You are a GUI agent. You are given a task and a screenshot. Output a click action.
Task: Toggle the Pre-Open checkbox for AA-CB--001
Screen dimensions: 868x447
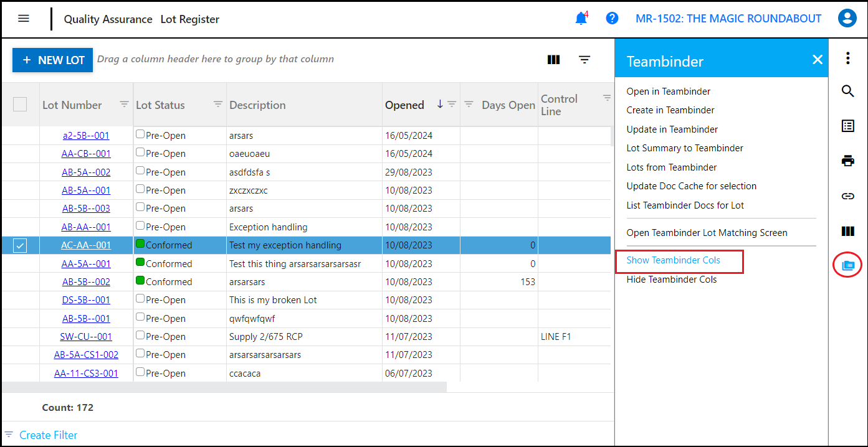point(140,152)
